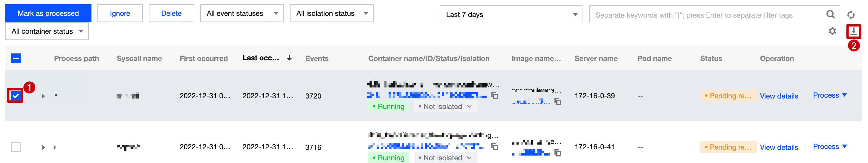The width and height of the screenshot is (868, 163).
Task: Click the search magnifier icon
Action: (830, 15)
